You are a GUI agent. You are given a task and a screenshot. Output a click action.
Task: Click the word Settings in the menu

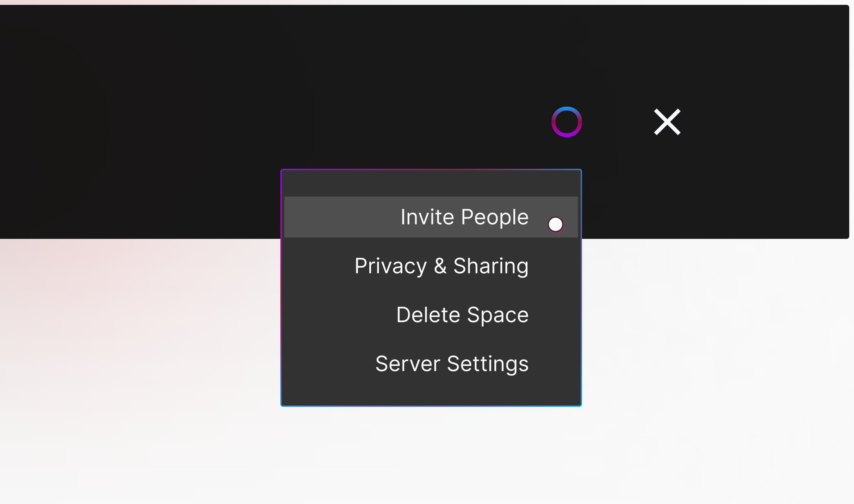(x=488, y=364)
